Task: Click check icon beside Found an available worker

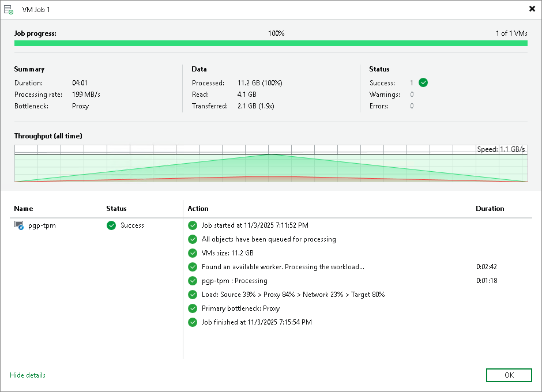Action: 193,267
